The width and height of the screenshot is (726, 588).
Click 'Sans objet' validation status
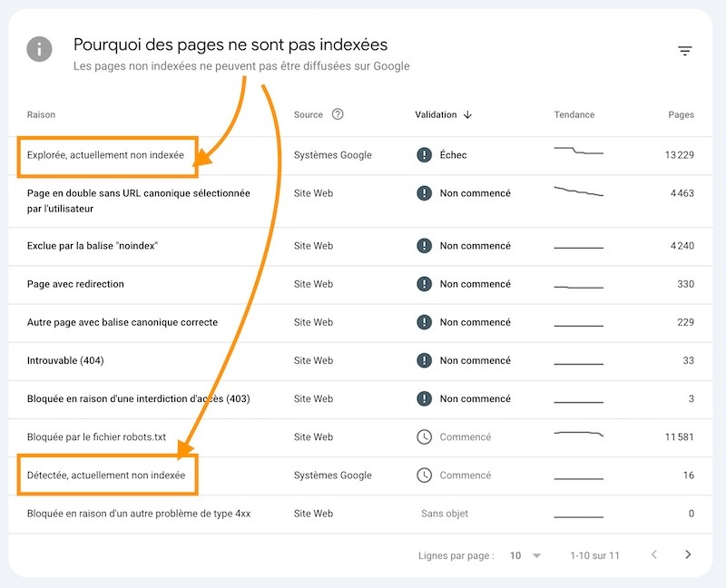445,514
